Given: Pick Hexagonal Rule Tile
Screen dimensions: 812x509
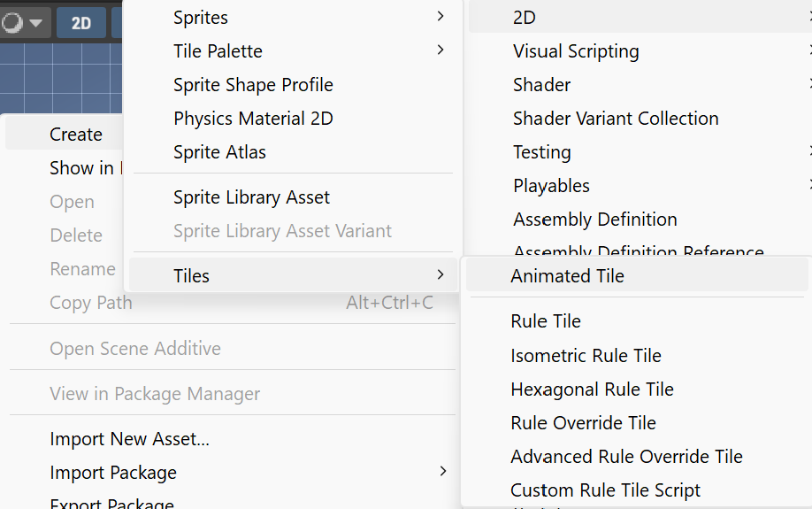Looking at the screenshot, I should (592, 389).
